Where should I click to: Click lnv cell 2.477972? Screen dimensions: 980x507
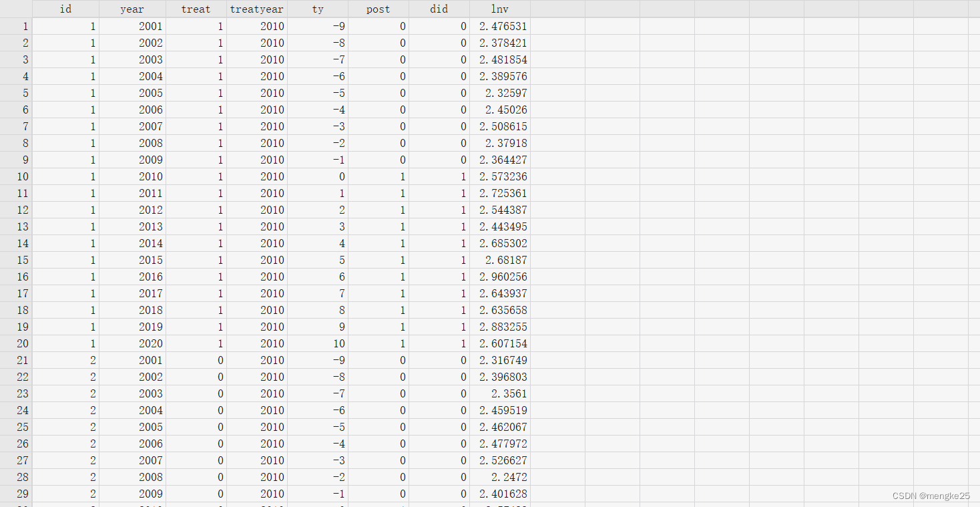click(x=500, y=444)
